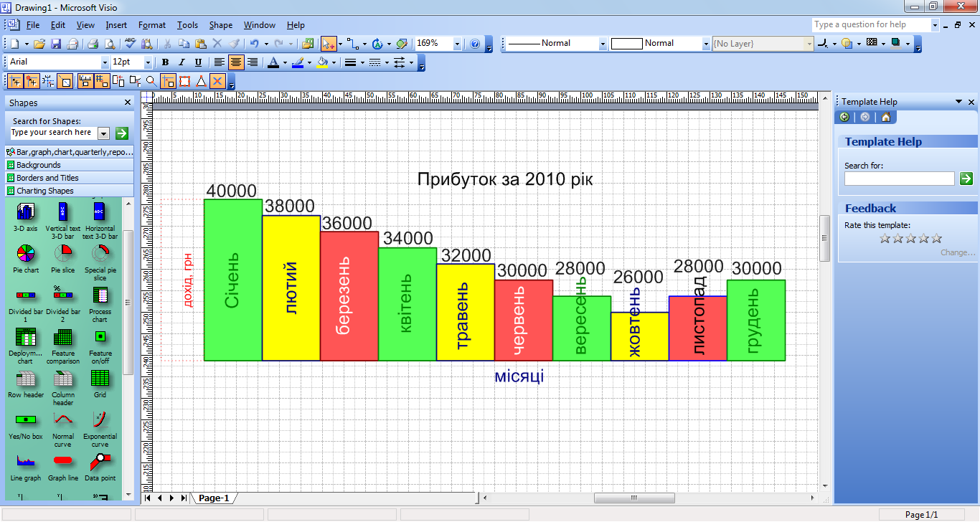Toggle italic formatting
Viewport: 980px width, 522px height.
tap(182, 62)
